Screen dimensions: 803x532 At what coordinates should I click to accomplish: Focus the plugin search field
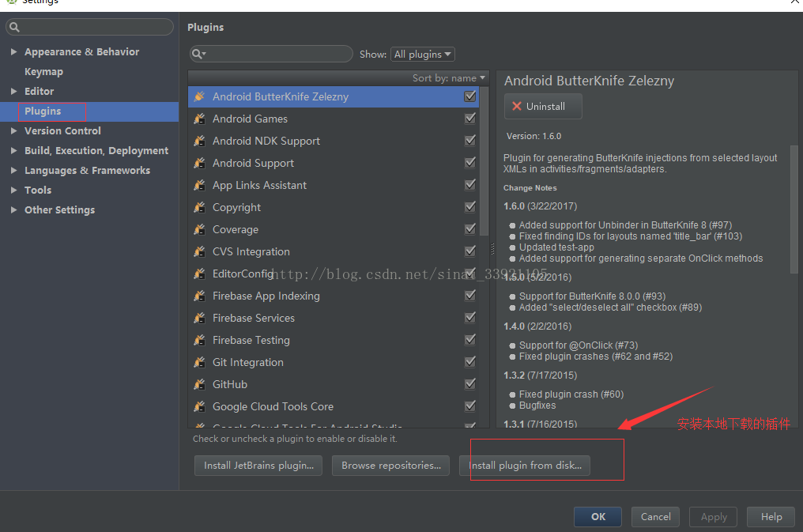pyautogui.click(x=271, y=54)
